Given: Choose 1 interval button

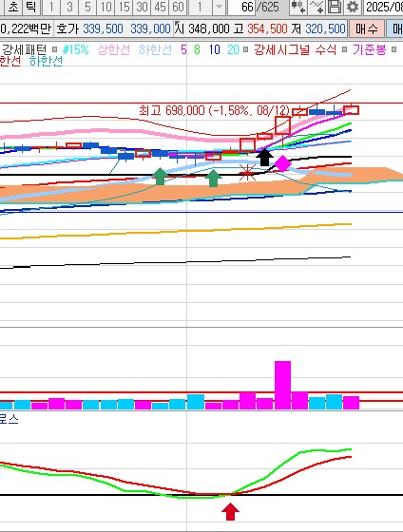Looking at the screenshot, I should pos(51,7).
